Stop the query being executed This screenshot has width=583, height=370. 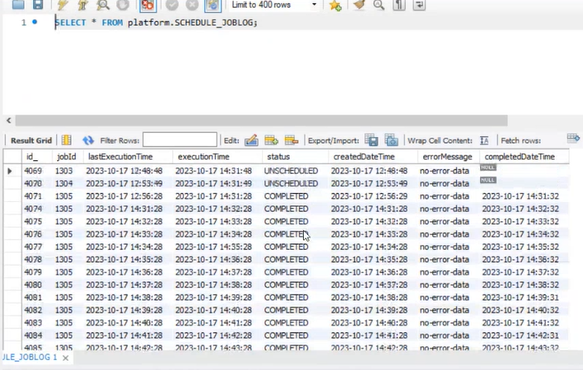123,4
